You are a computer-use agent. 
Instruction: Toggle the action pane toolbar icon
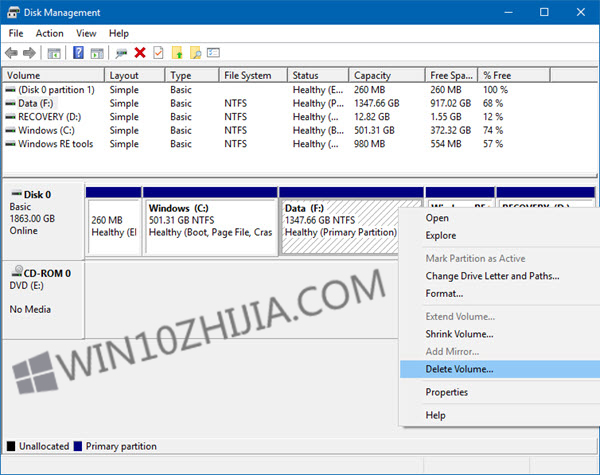point(97,53)
